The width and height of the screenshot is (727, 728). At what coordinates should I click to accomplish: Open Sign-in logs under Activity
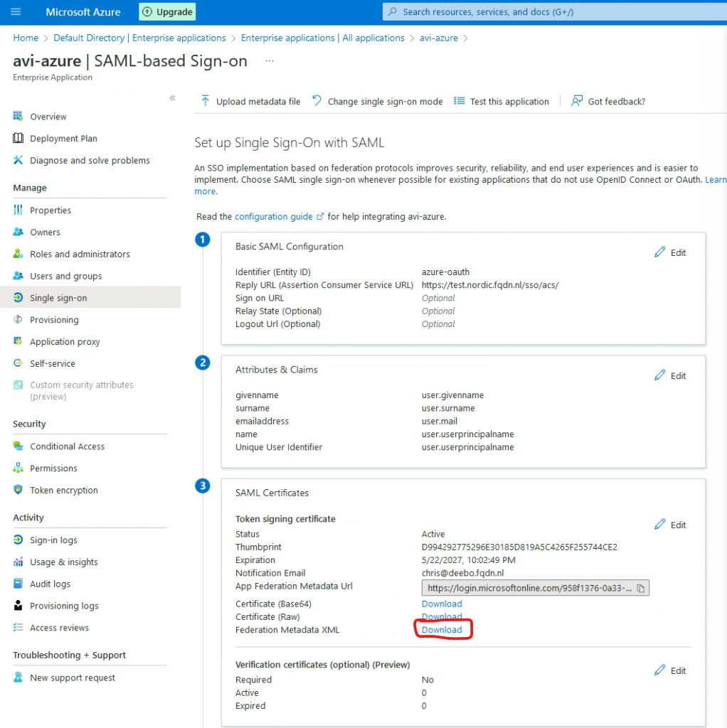click(x=53, y=540)
